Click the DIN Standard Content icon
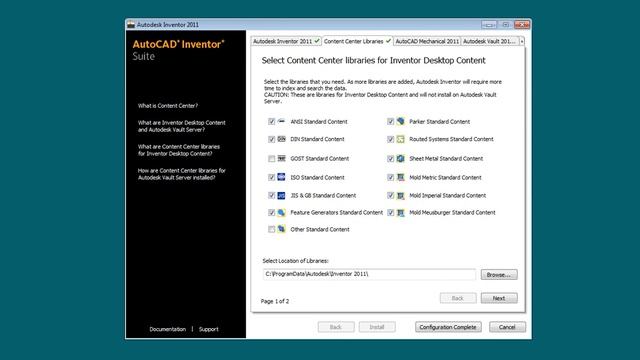The image size is (640, 360). (x=281, y=139)
